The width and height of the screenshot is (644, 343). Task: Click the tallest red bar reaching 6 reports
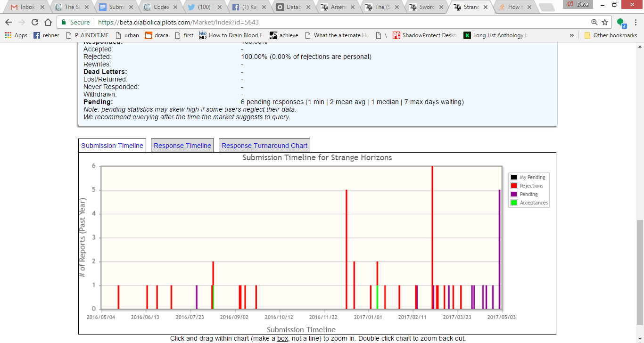432,237
